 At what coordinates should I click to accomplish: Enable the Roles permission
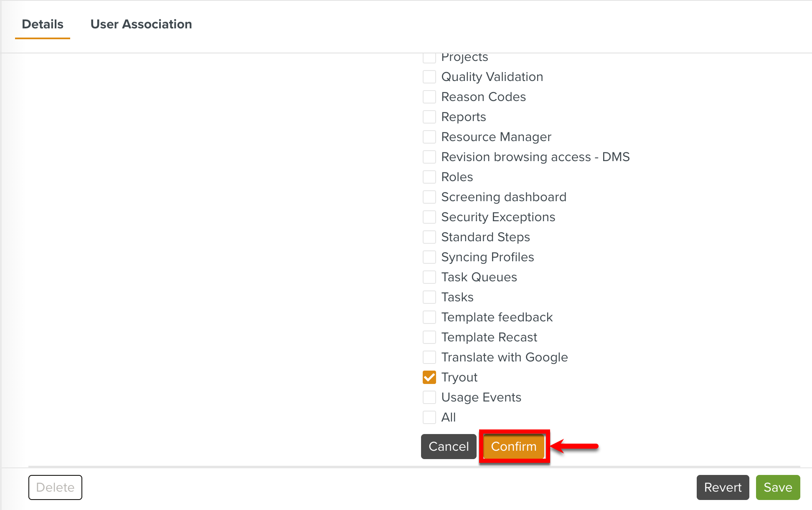(x=429, y=177)
